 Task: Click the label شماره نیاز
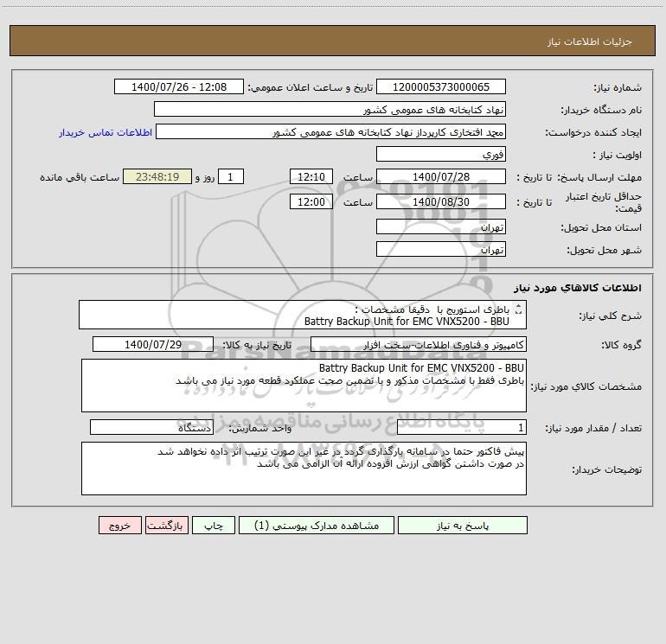(x=618, y=88)
